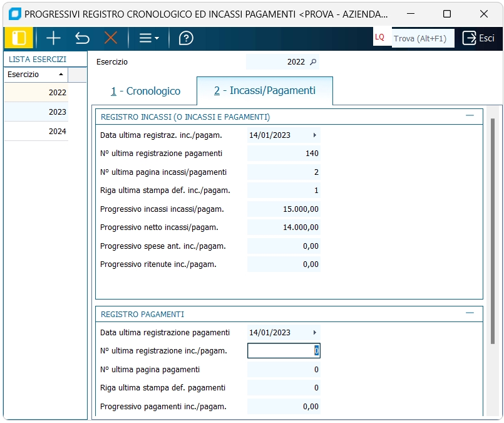The image size is (504, 423).
Task: Click the undo arrow toolbar icon
Action: click(82, 38)
